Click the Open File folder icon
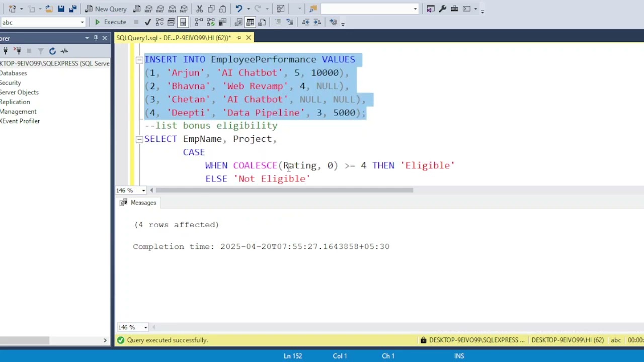This screenshot has width=644, height=362. pyautogui.click(x=49, y=9)
